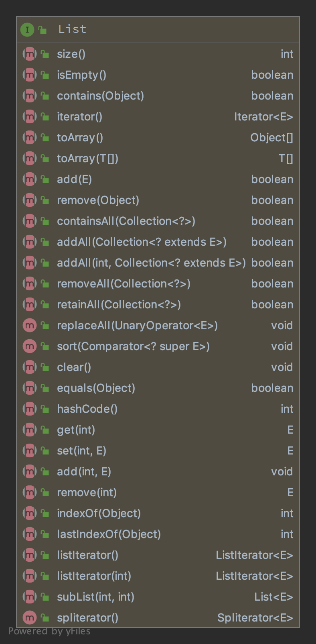
Task: Select addAll(int, Collection<? extends E>) method
Action: (x=151, y=263)
